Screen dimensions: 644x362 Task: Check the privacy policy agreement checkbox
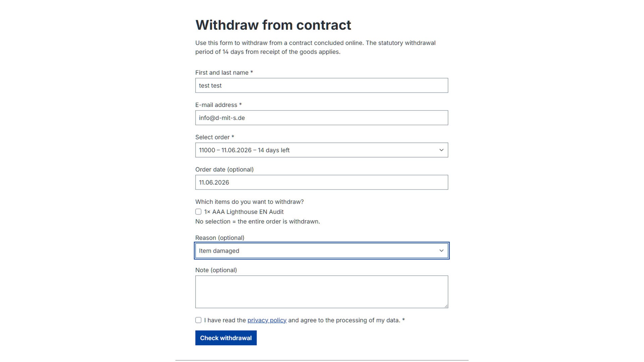pos(198,320)
